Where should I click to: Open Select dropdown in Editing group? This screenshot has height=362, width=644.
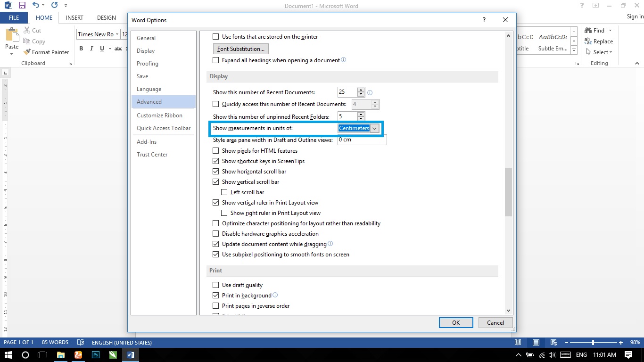599,52
